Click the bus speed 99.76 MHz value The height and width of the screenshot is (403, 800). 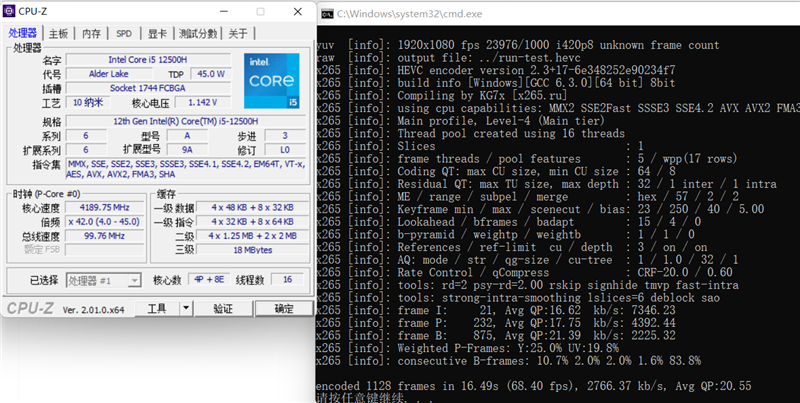click(105, 236)
